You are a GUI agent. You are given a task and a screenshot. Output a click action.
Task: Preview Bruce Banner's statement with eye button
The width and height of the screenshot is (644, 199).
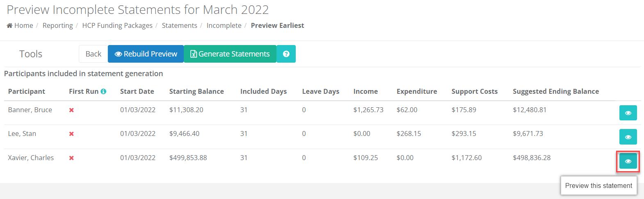[628, 113]
